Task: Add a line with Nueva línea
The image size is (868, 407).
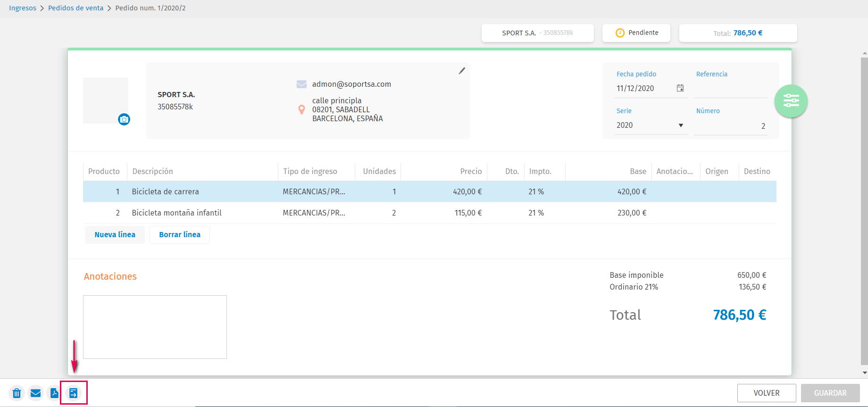Action: pyautogui.click(x=115, y=235)
